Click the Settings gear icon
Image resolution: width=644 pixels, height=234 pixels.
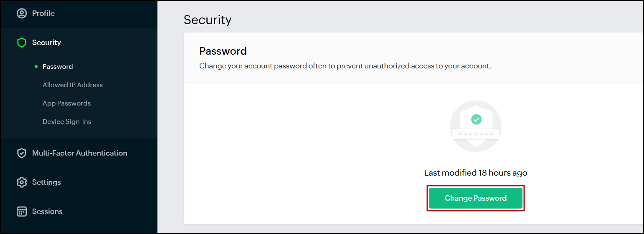click(x=21, y=182)
